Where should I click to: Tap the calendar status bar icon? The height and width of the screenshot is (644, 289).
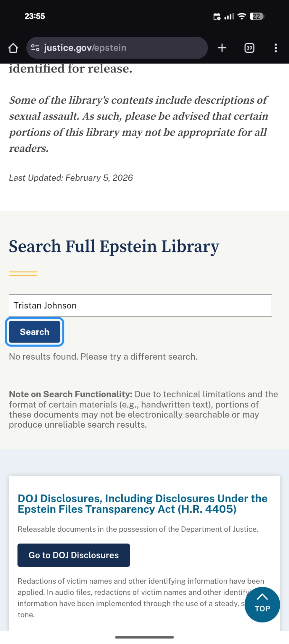pos(217,16)
